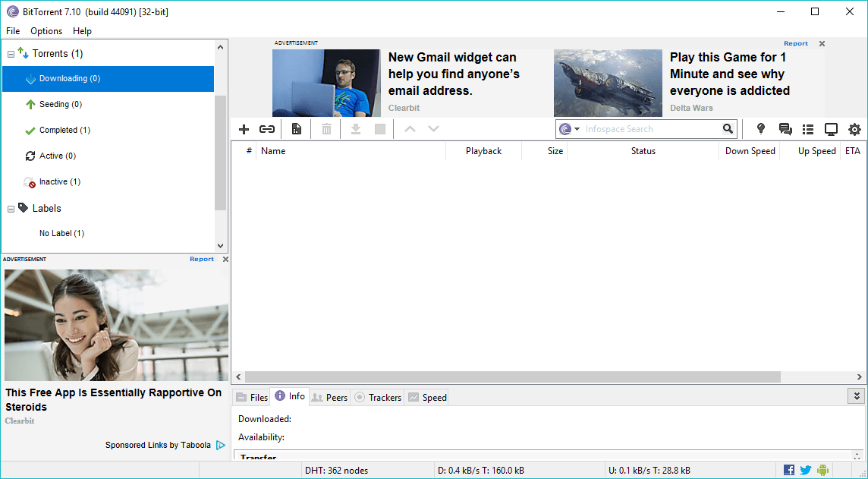Click the Add Torrent plus icon

pyautogui.click(x=244, y=130)
